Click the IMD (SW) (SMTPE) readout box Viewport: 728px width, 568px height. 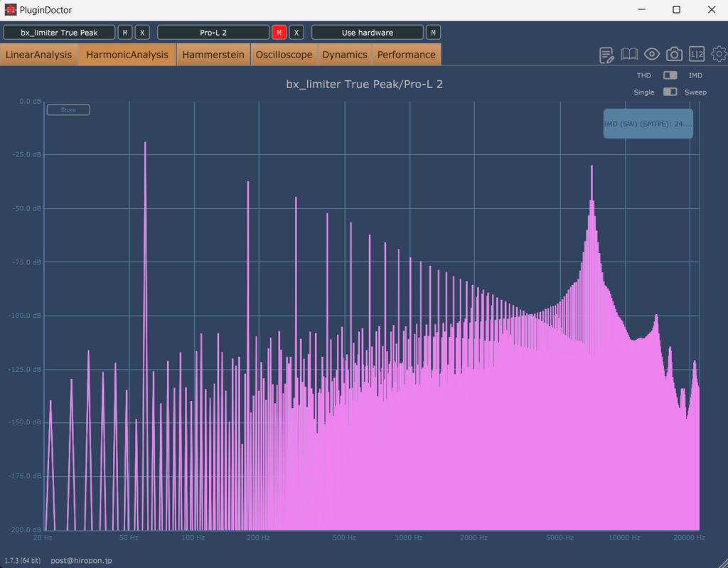point(648,124)
